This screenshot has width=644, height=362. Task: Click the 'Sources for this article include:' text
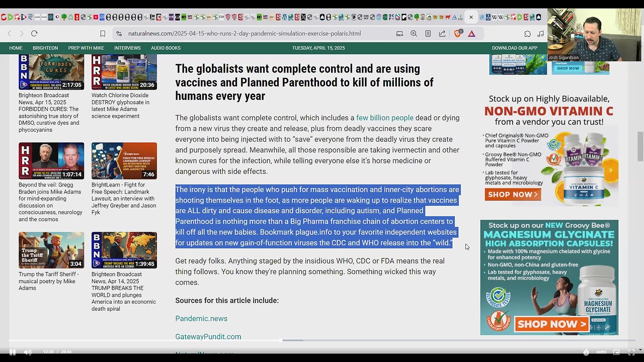(227, 300)
